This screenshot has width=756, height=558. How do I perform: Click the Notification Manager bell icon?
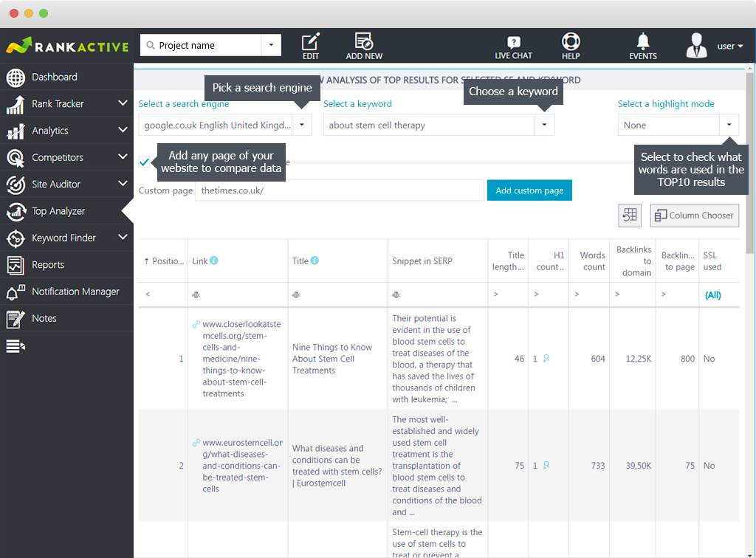pyautogui.click(x=16, y=292)
